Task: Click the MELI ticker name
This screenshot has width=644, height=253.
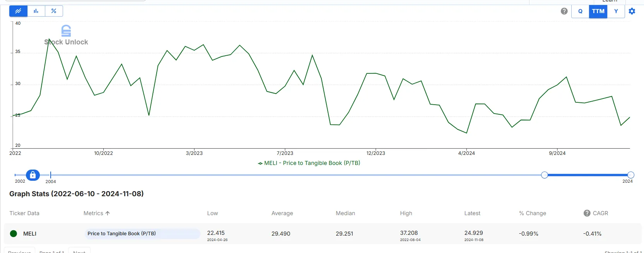Action: (30, 234)
